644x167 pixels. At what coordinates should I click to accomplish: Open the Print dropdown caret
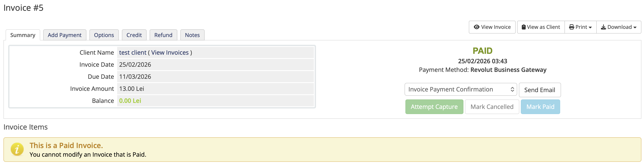coord(590,28)
